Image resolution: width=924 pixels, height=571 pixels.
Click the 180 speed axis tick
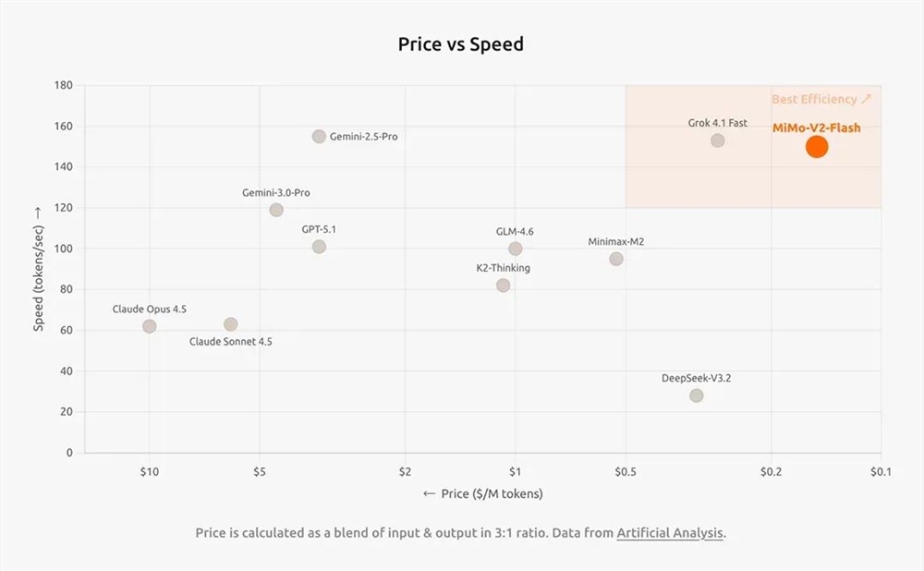[x=64, y=85]
